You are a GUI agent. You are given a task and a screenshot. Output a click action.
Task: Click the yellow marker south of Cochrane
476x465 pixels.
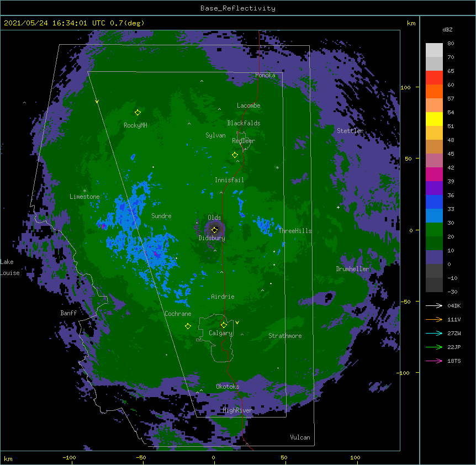[x=188, y=326]
